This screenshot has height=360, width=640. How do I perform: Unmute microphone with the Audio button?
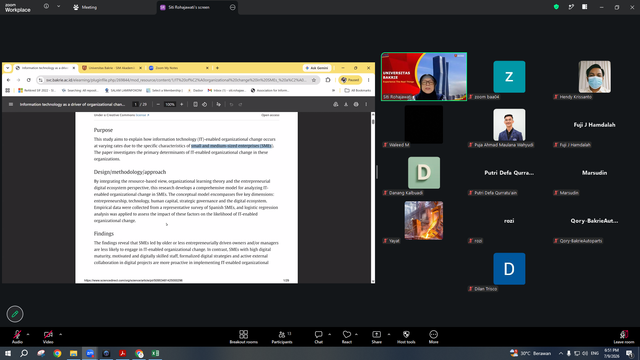click(x=17, y=336)
